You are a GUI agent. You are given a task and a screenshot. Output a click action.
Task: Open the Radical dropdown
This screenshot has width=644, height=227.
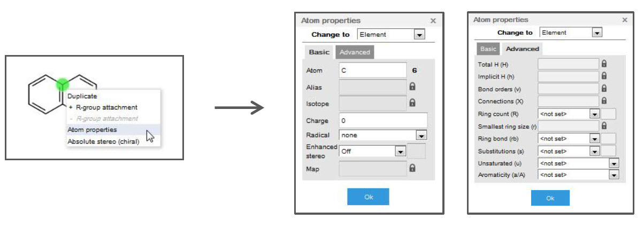(x=420, y=135)
